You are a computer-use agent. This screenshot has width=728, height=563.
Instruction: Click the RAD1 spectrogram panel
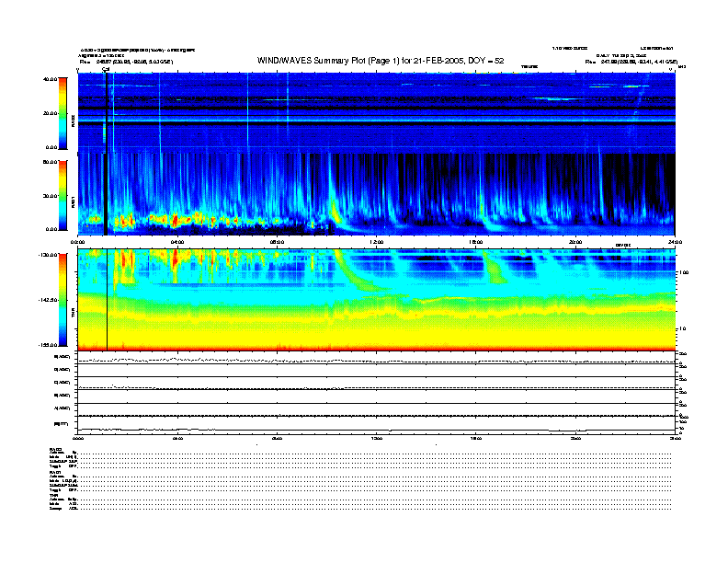tap(377, 194)
